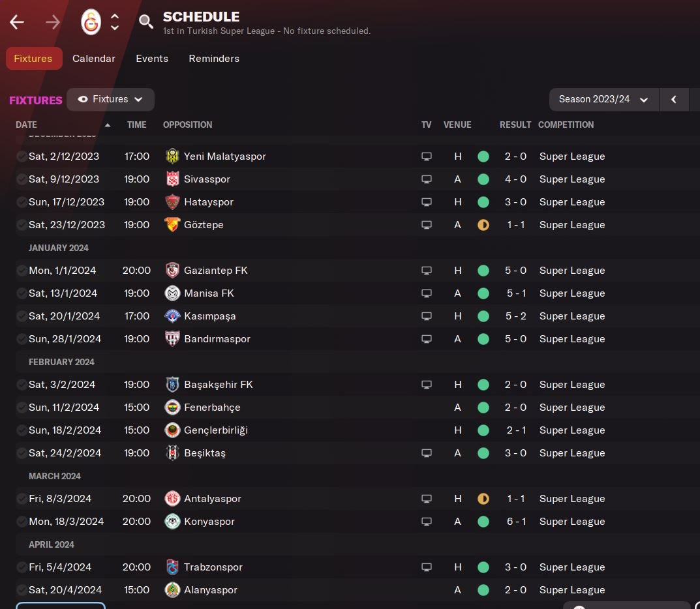The height and width of the screenshot is (609, 700).
Task: Click the back navigation arrow
Action: pos(17,22)
